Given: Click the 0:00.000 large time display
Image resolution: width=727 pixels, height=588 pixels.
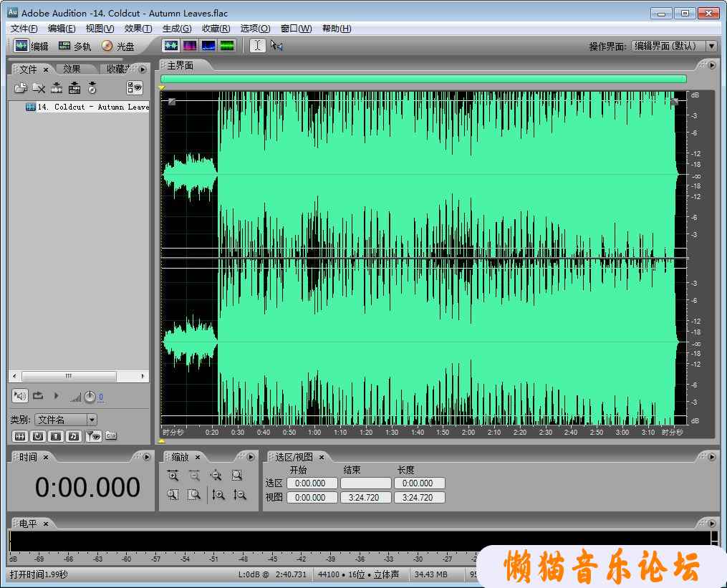Looking at the screenshot, I should pos(87,487).
